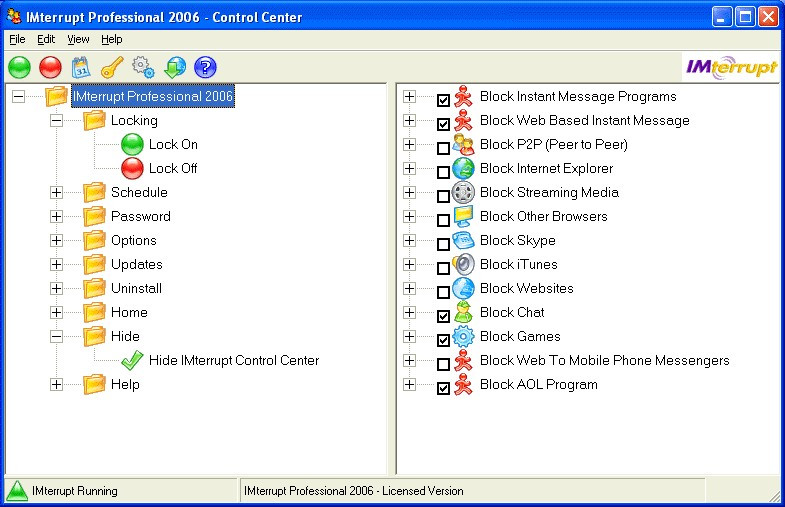Click the Block Streaming Media film reel icon
Image resolution: width=785 pixels, height=507 pixels.
click(x=463, y=193)
